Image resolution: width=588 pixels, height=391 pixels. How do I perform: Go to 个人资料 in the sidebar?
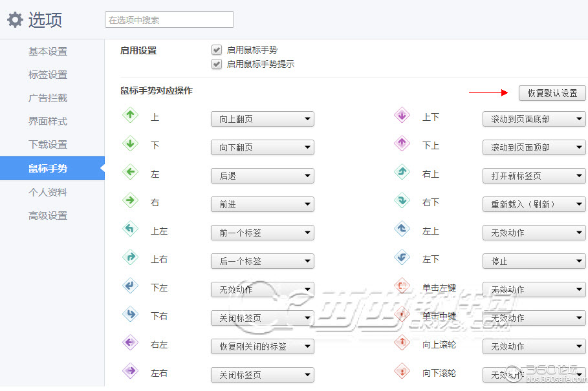[48, 192]
